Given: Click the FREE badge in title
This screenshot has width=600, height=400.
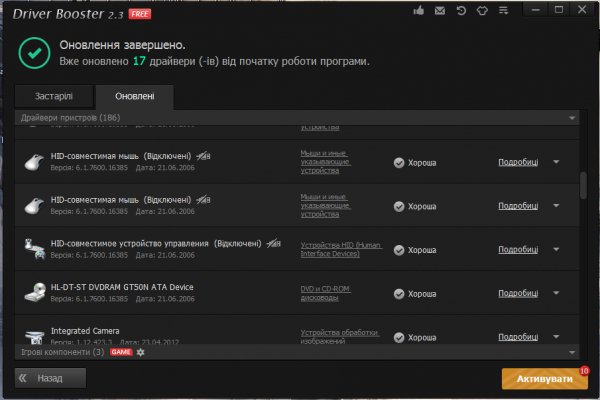Looking at the screenshot, I should tap(140, 14).
